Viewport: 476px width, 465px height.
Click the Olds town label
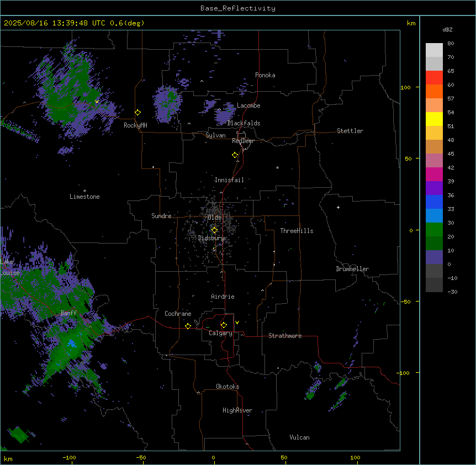click(214, 218)
